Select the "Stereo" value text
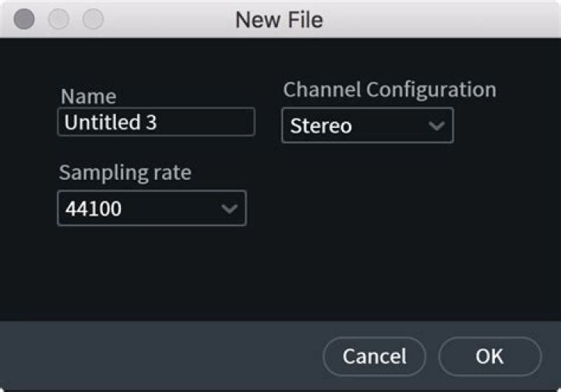This screenshot has width=561, height=392. pos(321,126)
